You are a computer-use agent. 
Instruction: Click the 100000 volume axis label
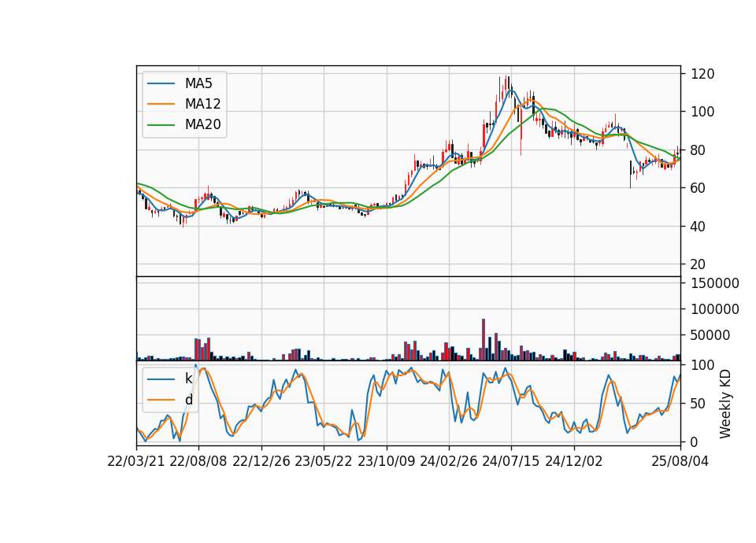coord(714,309)
